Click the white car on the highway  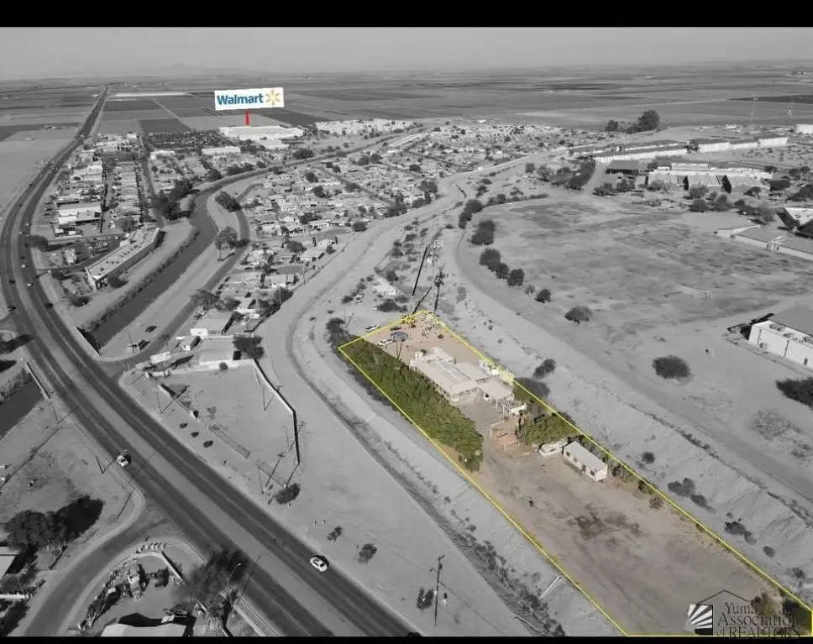pyautogui.click(x=318, y=563)
